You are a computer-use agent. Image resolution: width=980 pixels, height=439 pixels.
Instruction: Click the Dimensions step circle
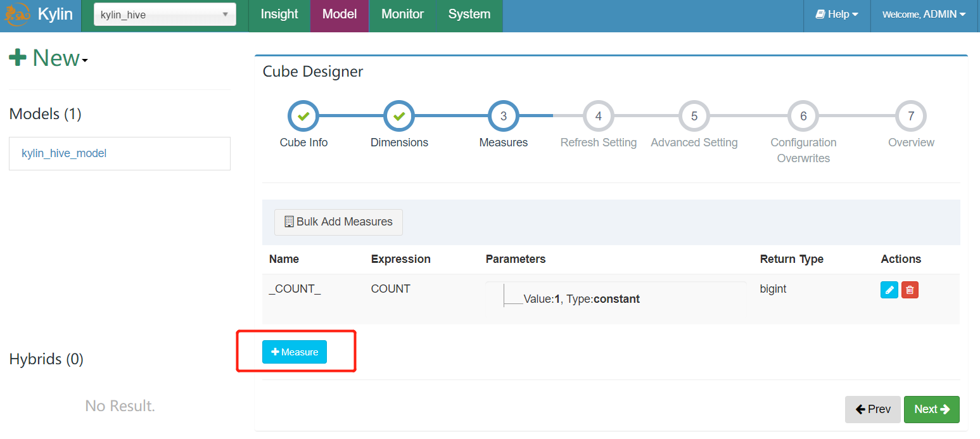click(399, 117)
